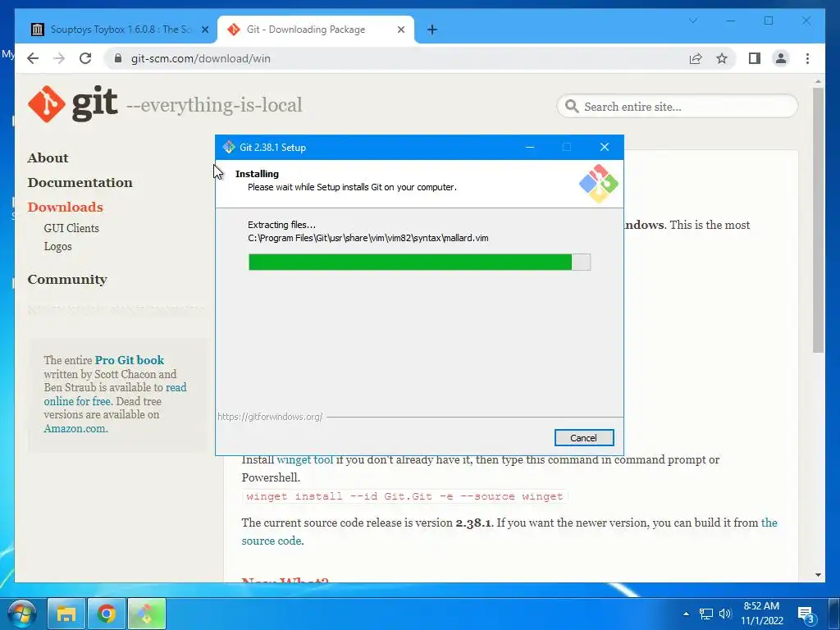Open network tray icon

click(706, 614)
